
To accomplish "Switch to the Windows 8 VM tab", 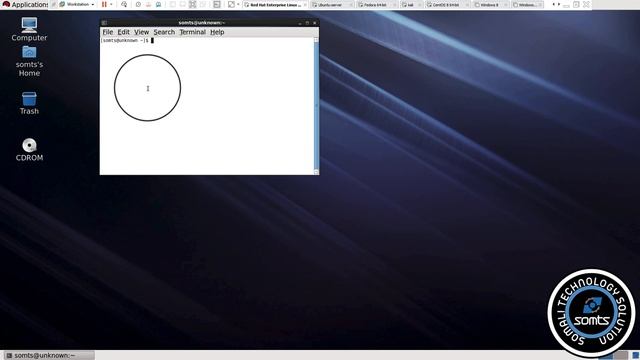I will (491, 5).
